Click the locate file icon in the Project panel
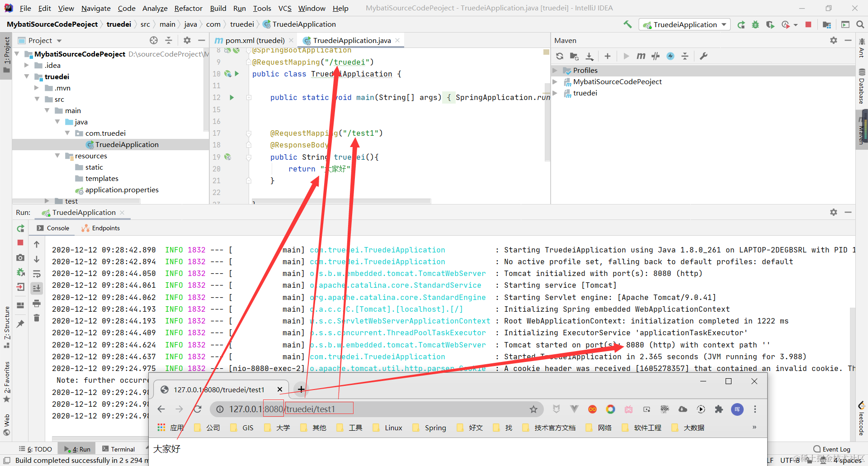This screenshot has height=466, width=868. (154, 40)
